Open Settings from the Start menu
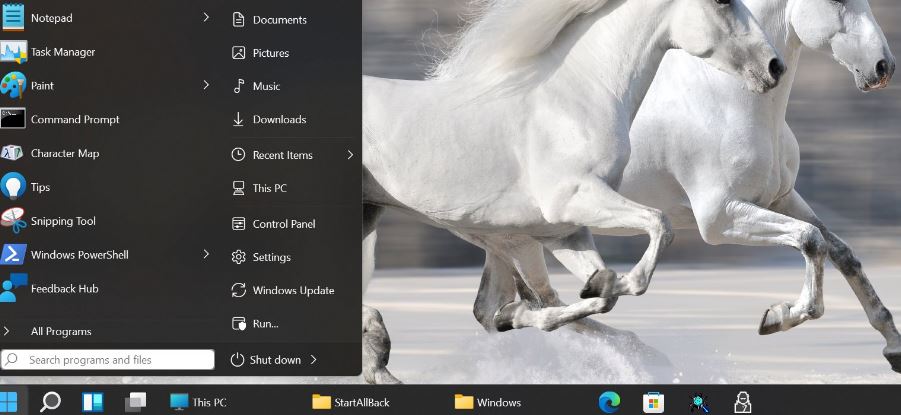Image resolution: width=901 pixels, height=415 pixels. [x=271, y=257]
